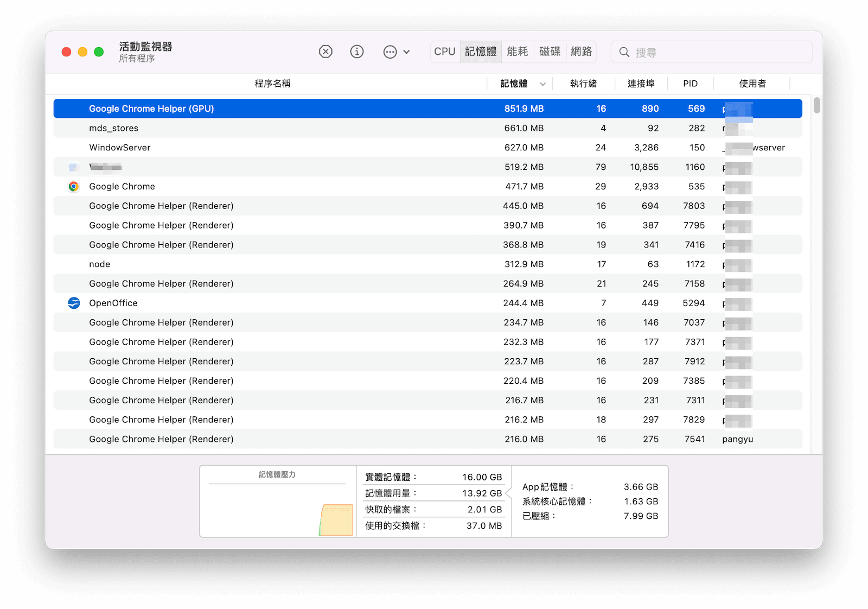This screenshot has height=609, width=868.
Task: Sort by the 使用者 column header
Action: pyautogui.click(x=752, y=84)
